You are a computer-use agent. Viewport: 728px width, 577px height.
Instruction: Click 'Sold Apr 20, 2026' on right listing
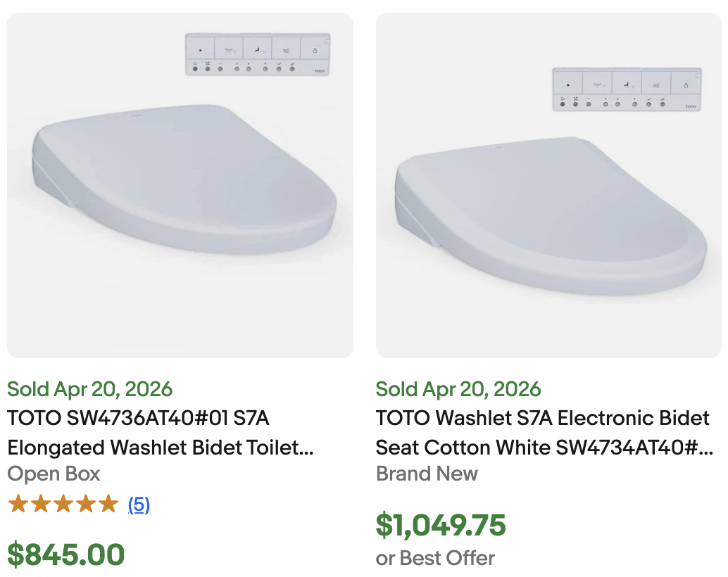[459, 389]
